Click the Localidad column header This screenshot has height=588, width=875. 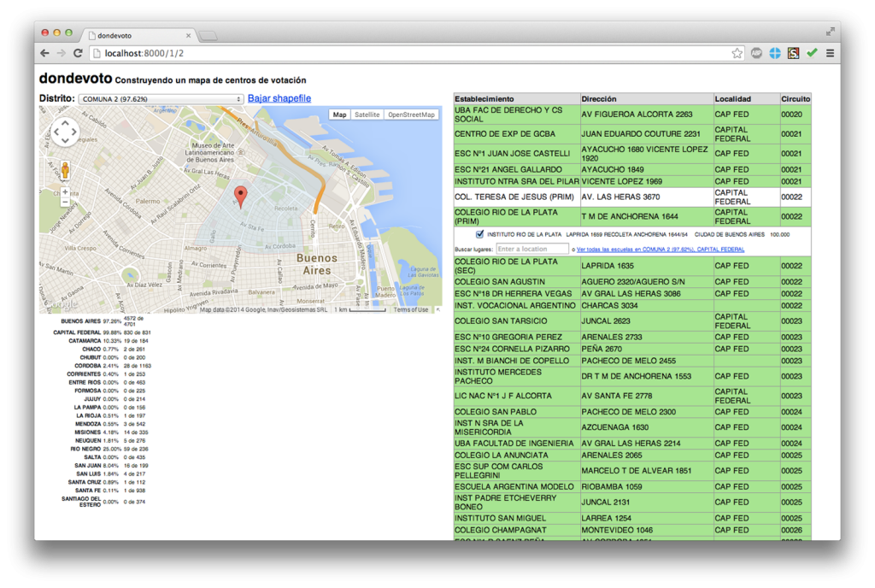(747, 99)
